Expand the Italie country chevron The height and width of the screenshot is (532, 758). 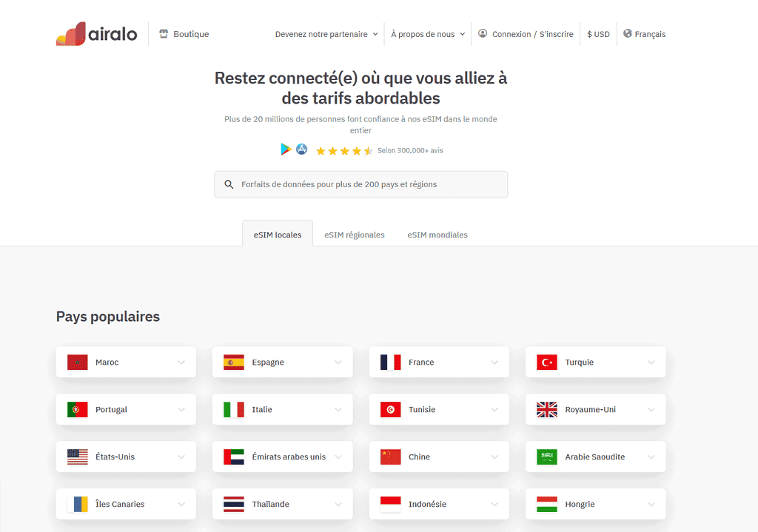(x=338, y=410)
